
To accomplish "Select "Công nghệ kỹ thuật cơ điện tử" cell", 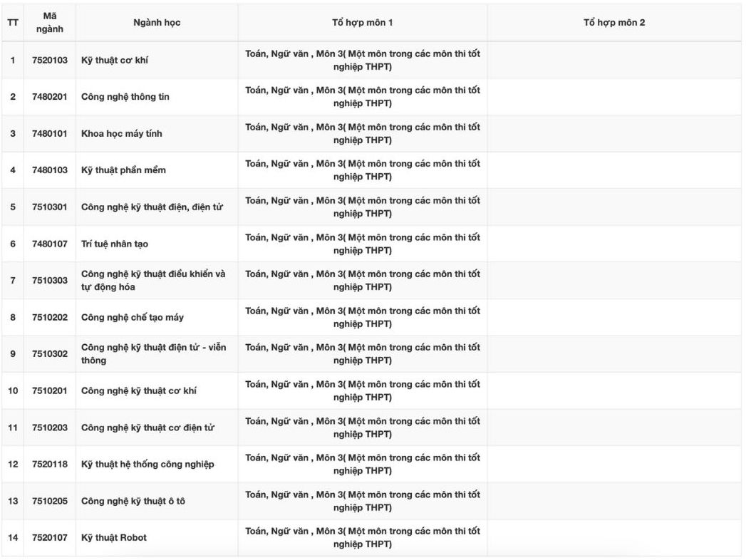I will click(x=147, y=428).
